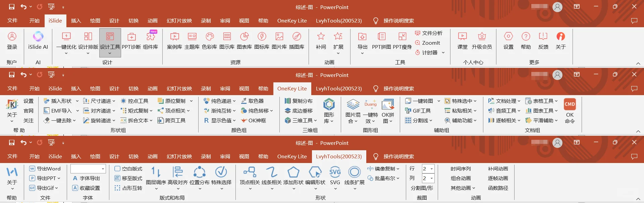Open the 导出Gif dropdown
Image resolution: width=644 pixels, height=203 pixels.
(44, 188)
